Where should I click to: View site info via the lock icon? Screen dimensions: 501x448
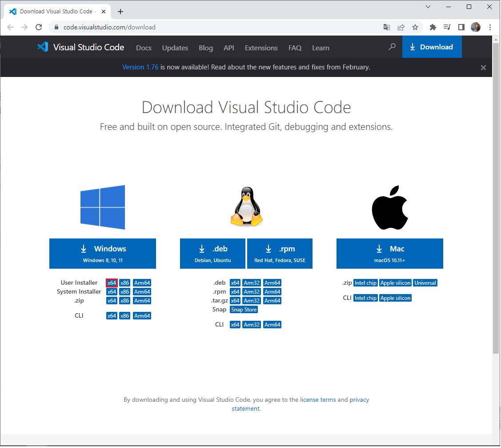(x=56, y=27)
